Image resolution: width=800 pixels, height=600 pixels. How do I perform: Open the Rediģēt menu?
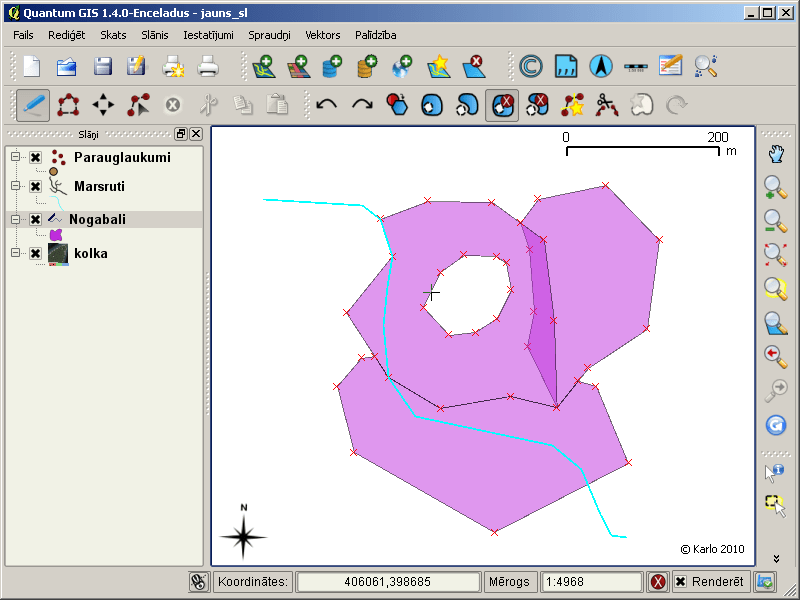pyautogui.click(x=67, y=35)
